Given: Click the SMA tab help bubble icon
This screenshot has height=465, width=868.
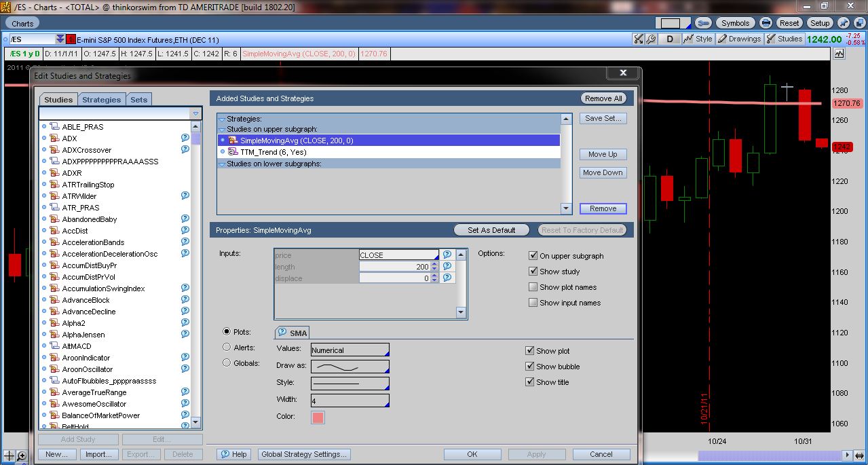Looking at the screenshot, I should click(x=282, y=333).
